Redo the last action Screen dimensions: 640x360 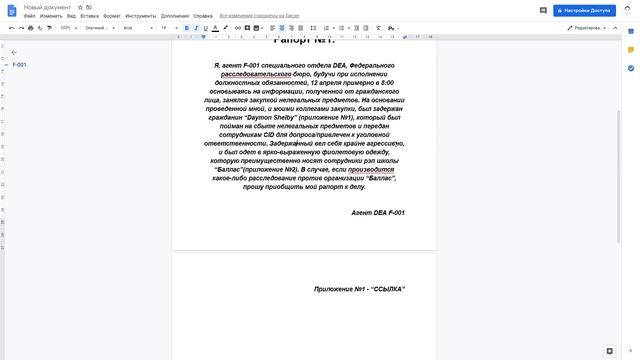(21, 28)
